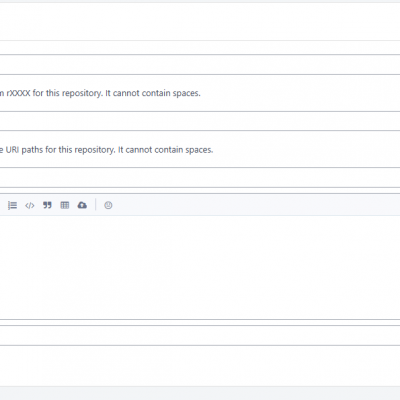Focus the input field below the large text area

(200, 335)
